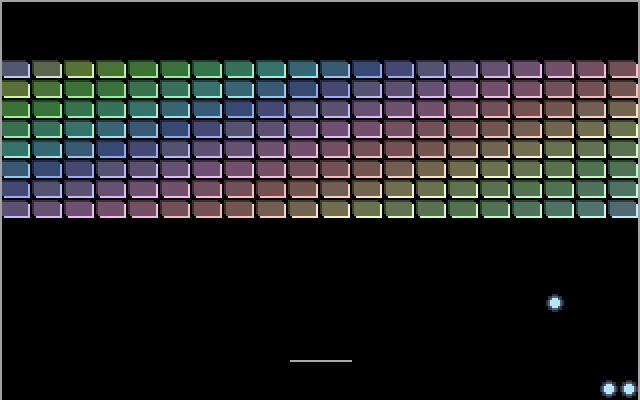The height and width of the screenshot is (400, 640).
Task: Click the first brick in the third row
Action: click(x=15, y=109)
